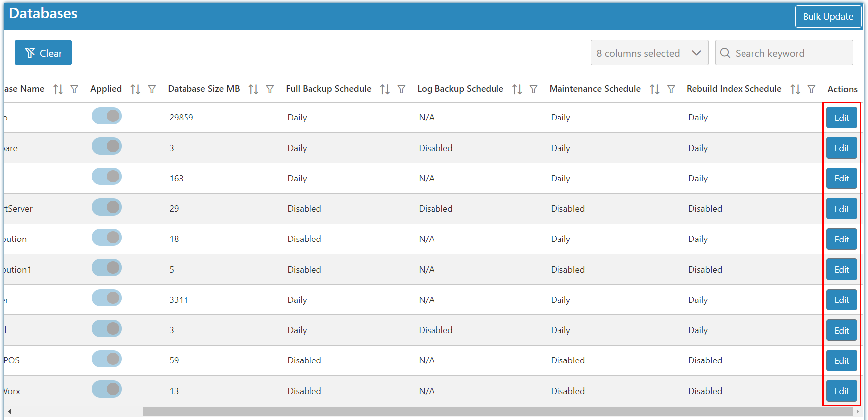868x420 pixels.
Task: Toggle Applied switch for the POS row
Action: click(107, 359)
